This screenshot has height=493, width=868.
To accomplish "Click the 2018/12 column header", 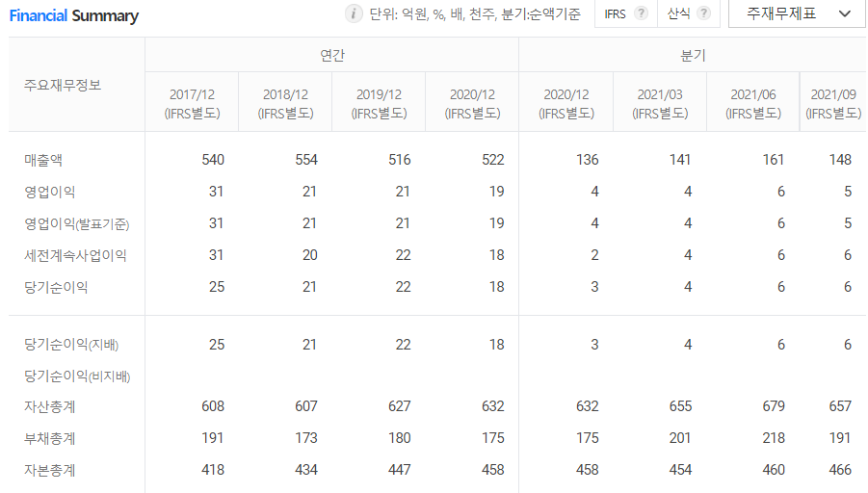I will click(x=286, y=103).
